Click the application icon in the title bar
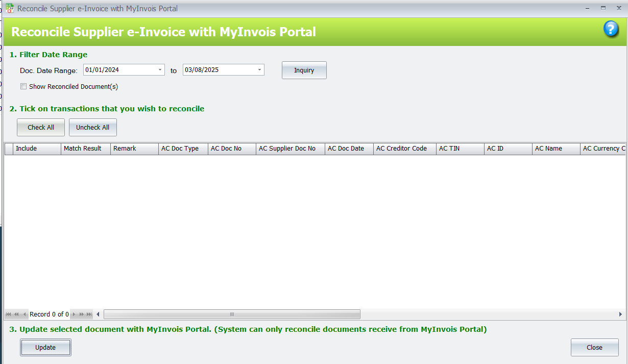The height and width of the screenshot is (364, 628). (10, 8)
